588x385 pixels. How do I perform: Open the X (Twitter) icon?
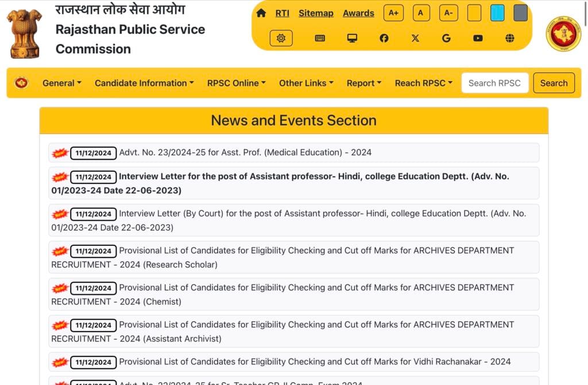click(415, 38)
